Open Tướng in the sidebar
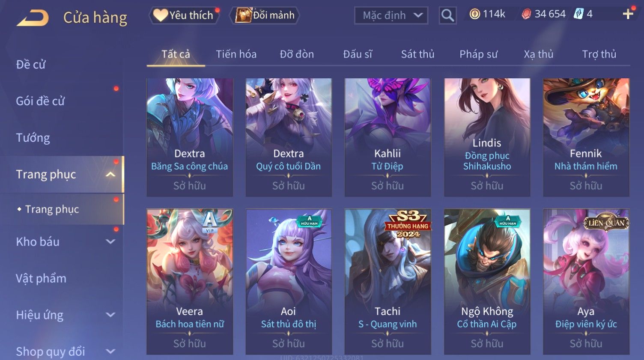Image resolution: width=644 pixels, height=360 pixels. click(x=33, y=138)
